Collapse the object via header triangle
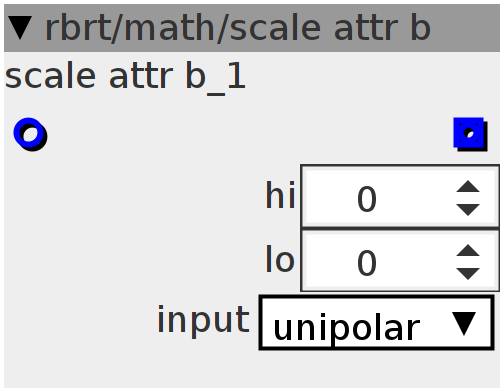504x392 pixels. pos(20,28)
